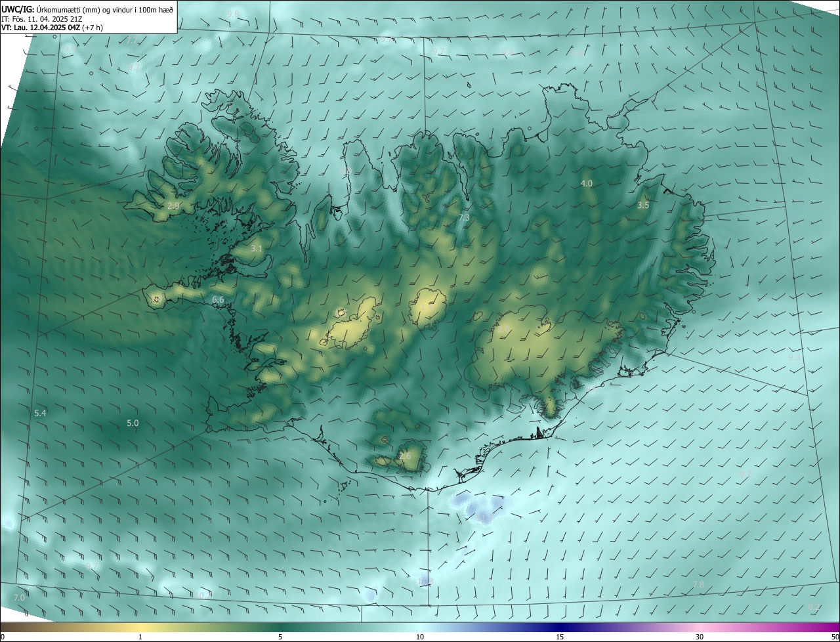Click the '3.1' value label on the map
Viewport: 840px width, 642px height.
[x=257, y=248]
